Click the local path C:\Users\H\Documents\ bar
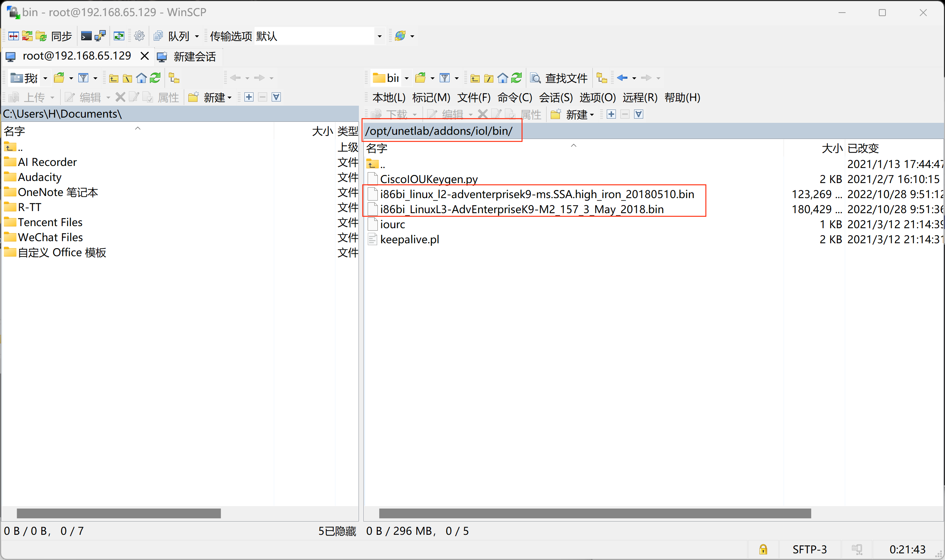 coord(180,114)
